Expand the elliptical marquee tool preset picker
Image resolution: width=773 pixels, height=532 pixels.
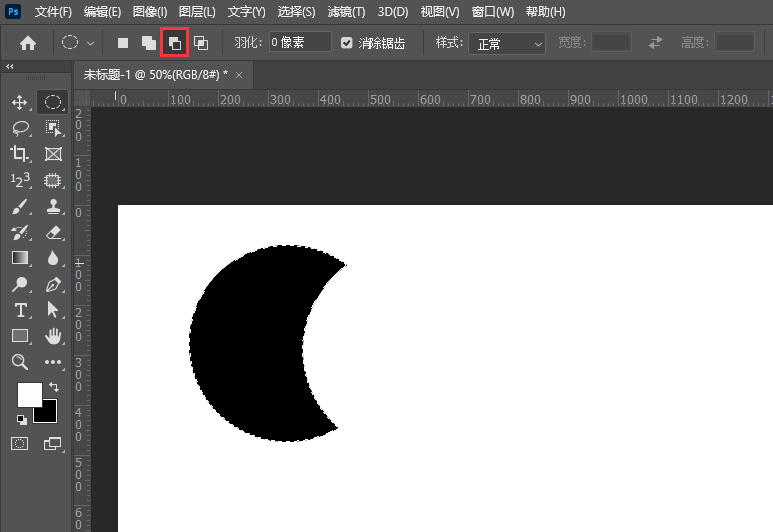[91, 43]
